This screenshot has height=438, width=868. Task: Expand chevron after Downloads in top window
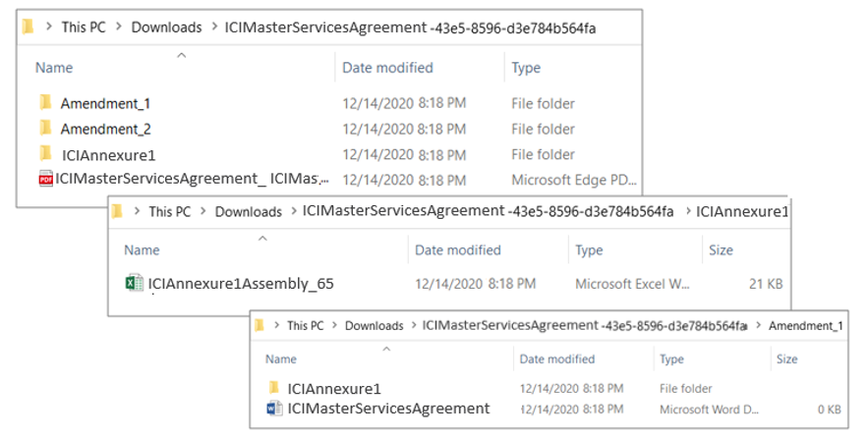(x=215, y=27)
